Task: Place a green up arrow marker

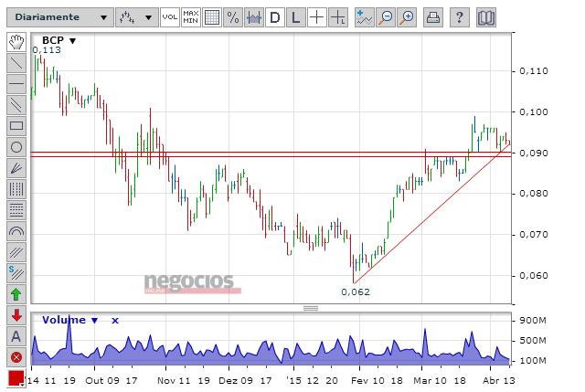Action: coord(16,294)
